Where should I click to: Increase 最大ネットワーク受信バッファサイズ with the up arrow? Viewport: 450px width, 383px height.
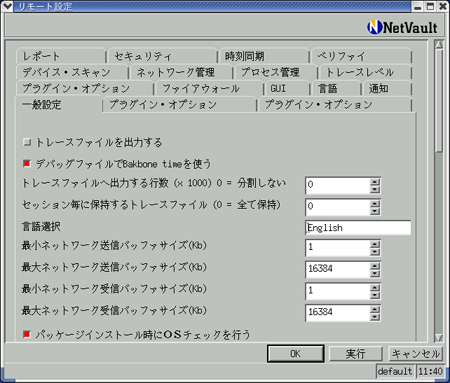pos(375,309)
